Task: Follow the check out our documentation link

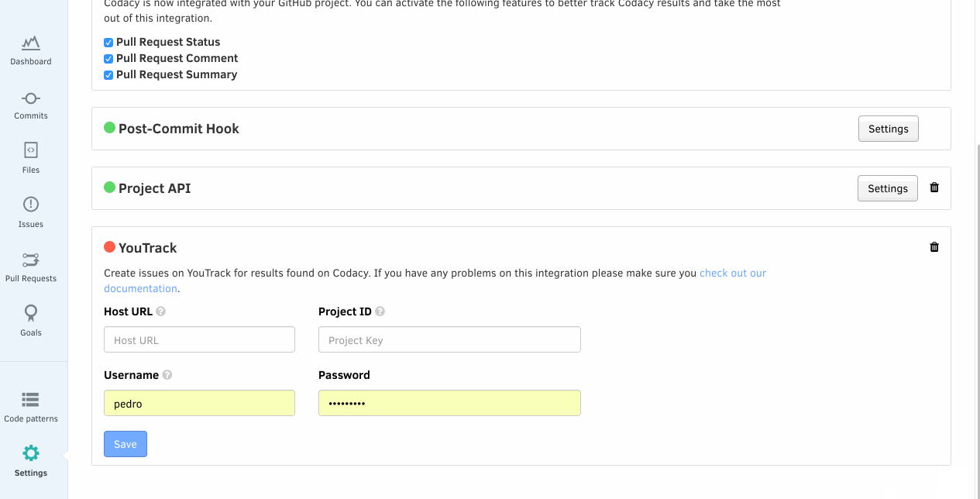Action: tap(732, 273)
